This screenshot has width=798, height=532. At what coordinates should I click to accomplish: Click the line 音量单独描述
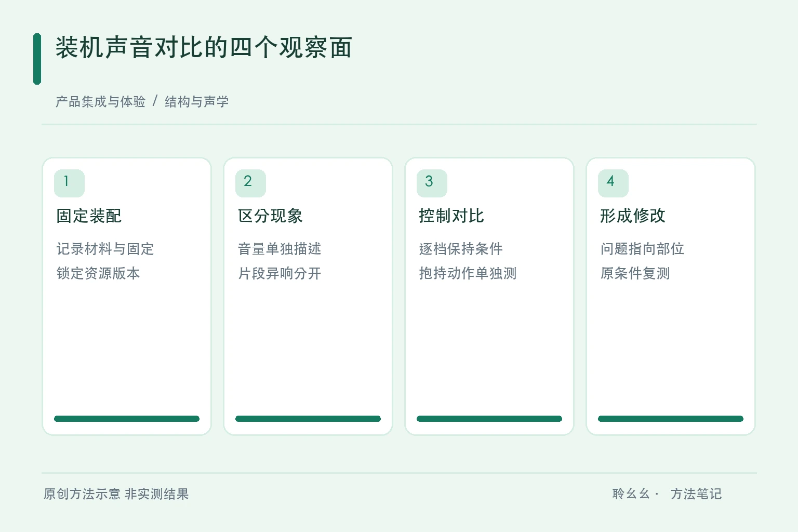pyautogui.click(x=280, y=249)
